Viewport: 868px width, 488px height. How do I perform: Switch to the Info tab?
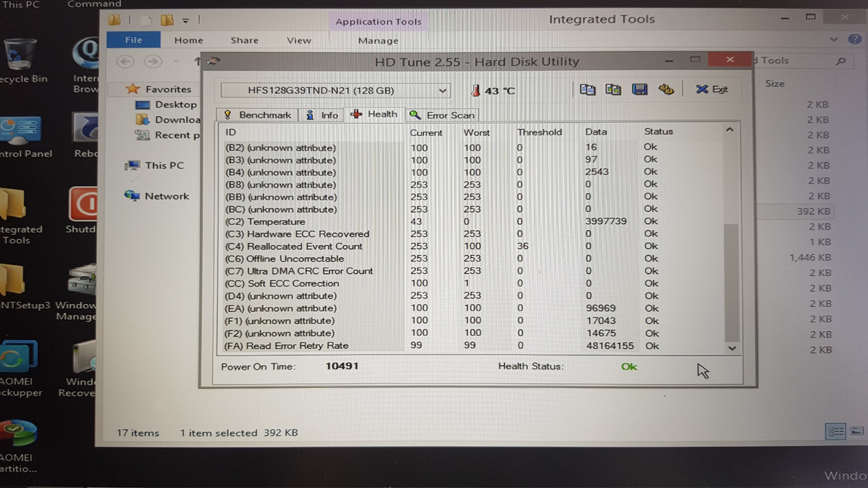coord(322,115)
